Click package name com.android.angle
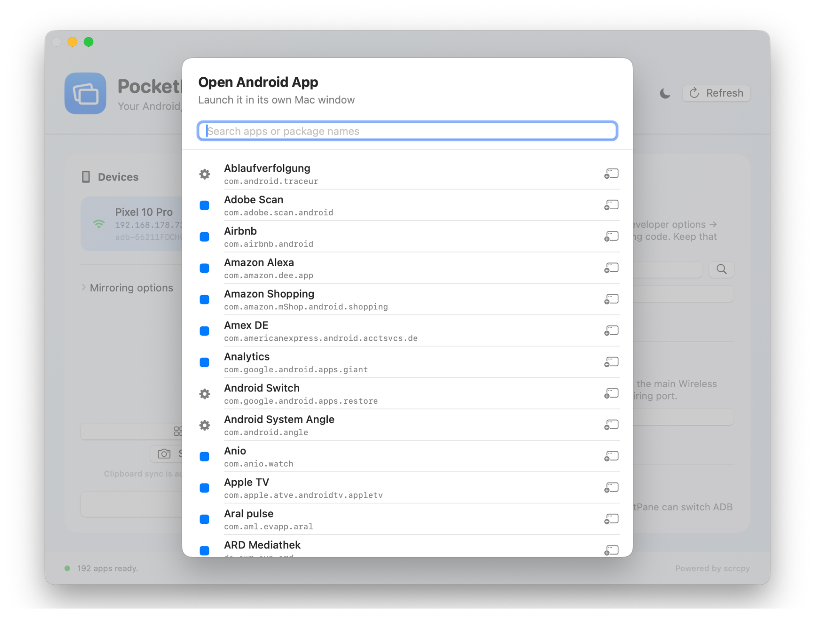815x644 pixels. point(266,433)
